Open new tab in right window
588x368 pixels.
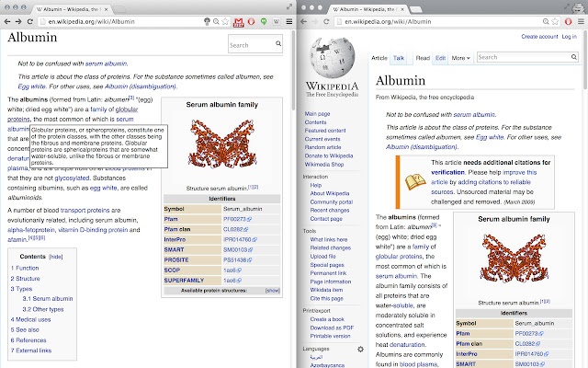(x=416, y=9)
